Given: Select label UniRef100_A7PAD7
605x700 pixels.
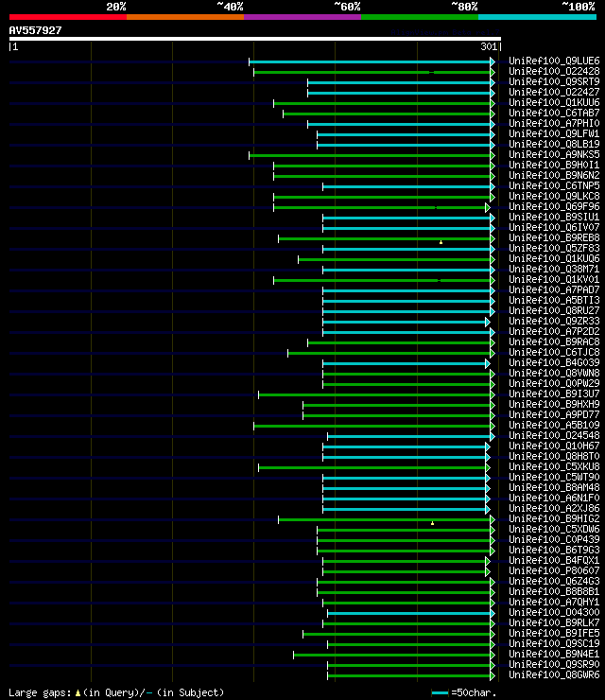Looking at the screenshot, I should click(554, 289).
